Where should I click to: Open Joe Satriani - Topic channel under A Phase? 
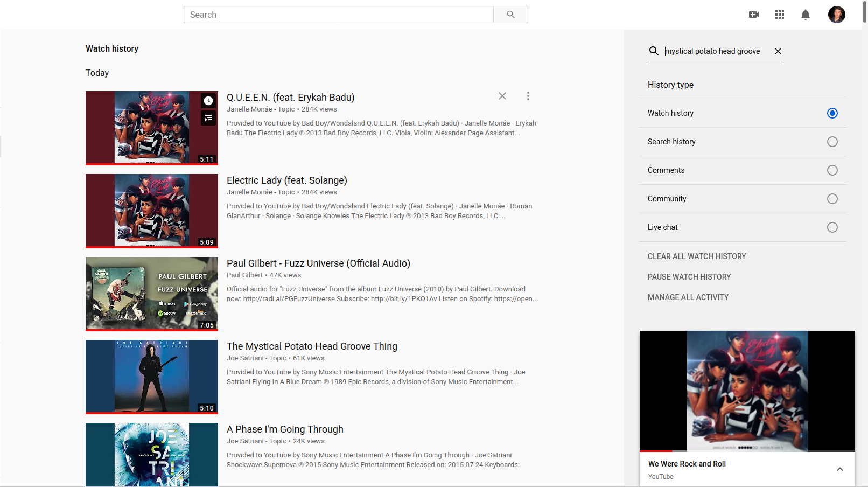[x=256, y=441]
